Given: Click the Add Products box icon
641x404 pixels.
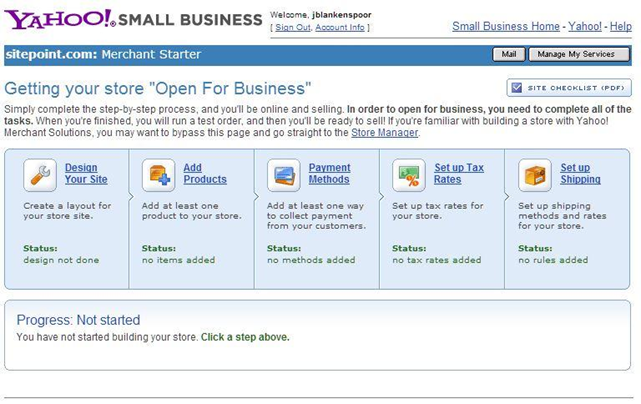Looking at the screenshot, I should pos(158,175).
